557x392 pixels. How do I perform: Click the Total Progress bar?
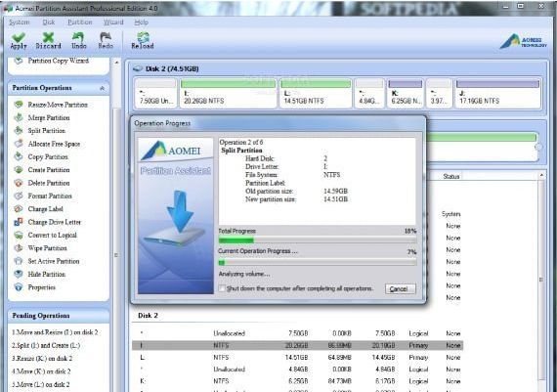(317, 240)
